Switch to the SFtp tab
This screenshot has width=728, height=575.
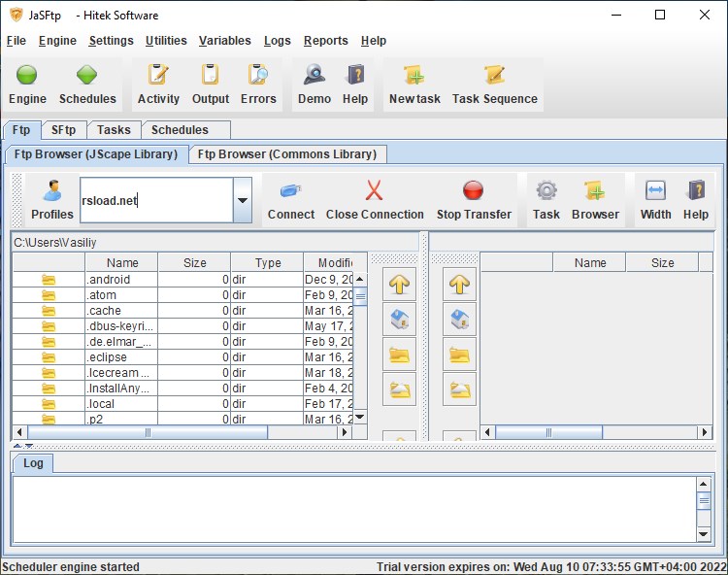coord(63,130)
